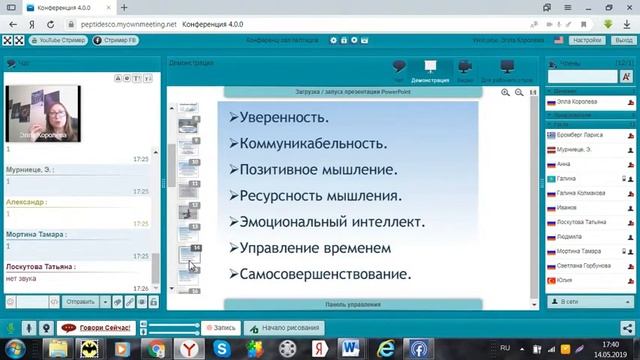Image resolution: width=640 pixels, height=360 pixels.
Task: Click the status icon next to Бромберг Лариса
Action: point(631,136)
